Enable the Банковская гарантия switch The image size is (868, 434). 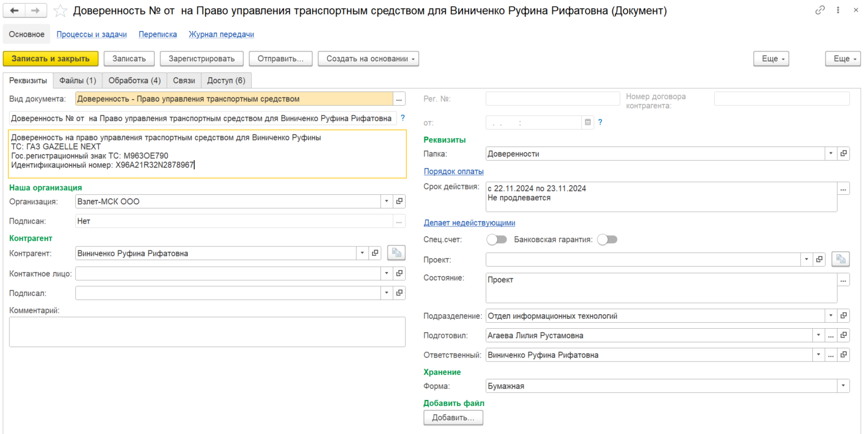pos(607,240)
